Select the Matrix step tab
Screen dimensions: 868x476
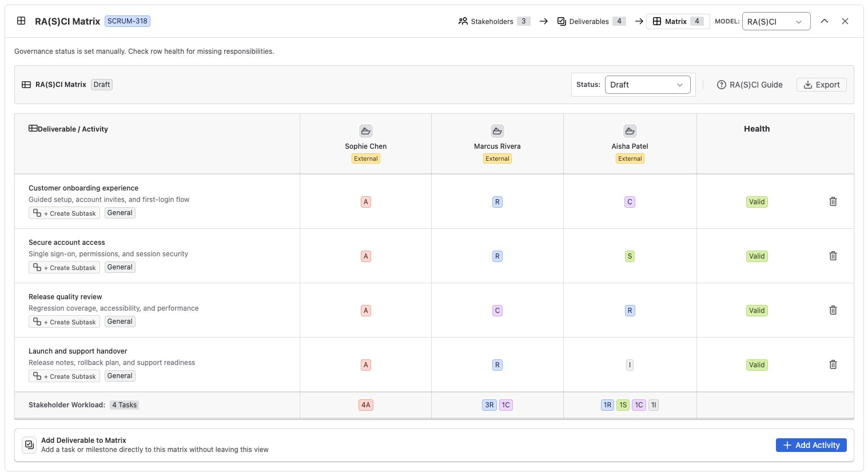click(678, 21)
